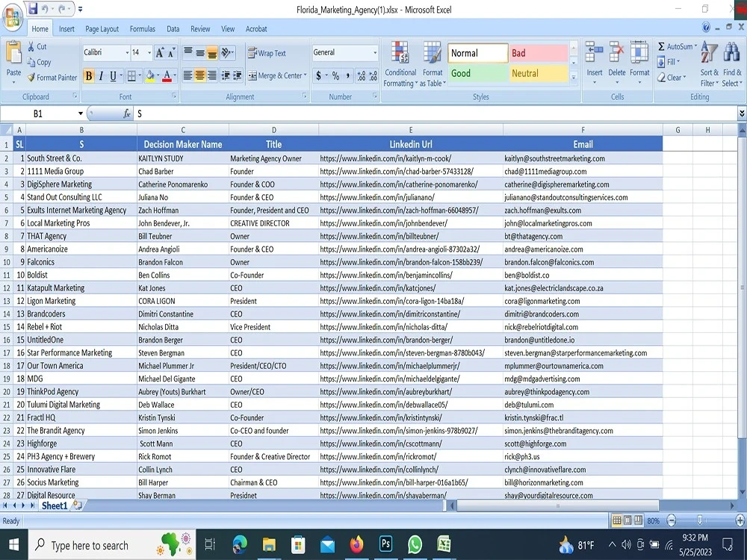
Task: Apply the Good cell style
Action: (478, 73)
